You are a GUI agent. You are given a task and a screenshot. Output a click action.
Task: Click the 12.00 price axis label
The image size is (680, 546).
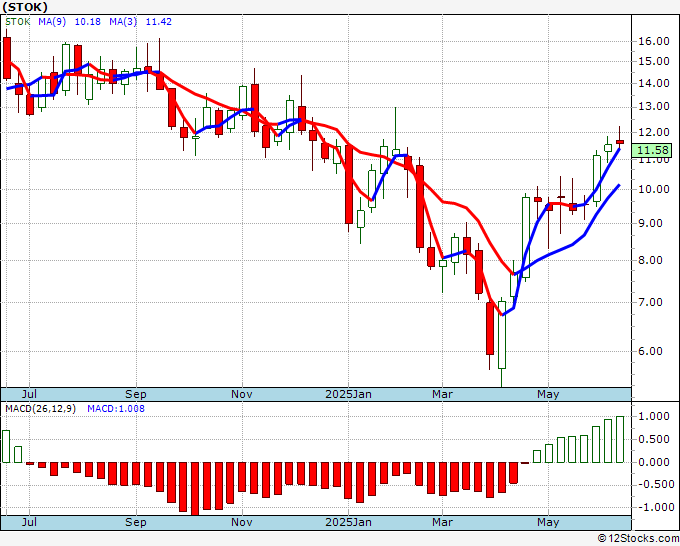[654, 132]
